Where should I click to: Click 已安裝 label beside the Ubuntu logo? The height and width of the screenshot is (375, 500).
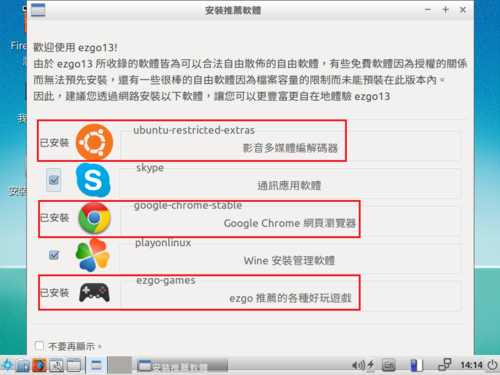click(x=54, y=143)
